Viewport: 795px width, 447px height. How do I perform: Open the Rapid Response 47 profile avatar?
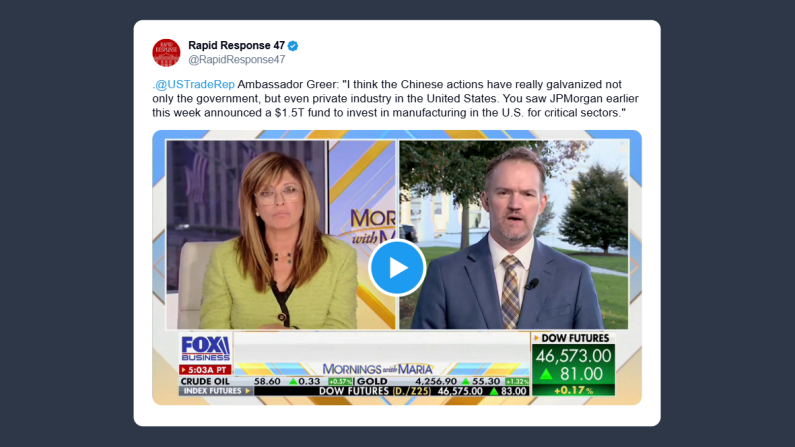coord(166,53)
